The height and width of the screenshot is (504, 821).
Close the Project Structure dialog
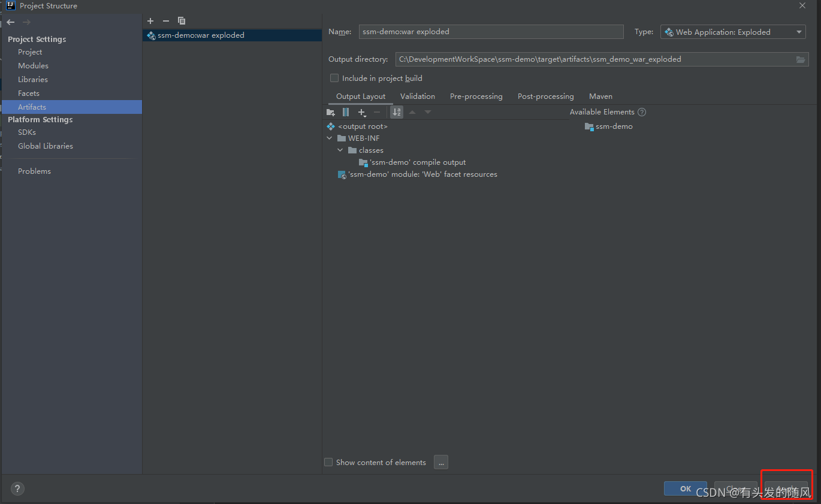coord(802,5)
